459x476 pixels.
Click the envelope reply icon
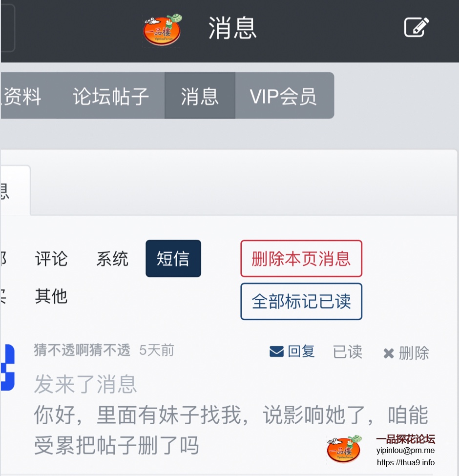pos(276,352)
